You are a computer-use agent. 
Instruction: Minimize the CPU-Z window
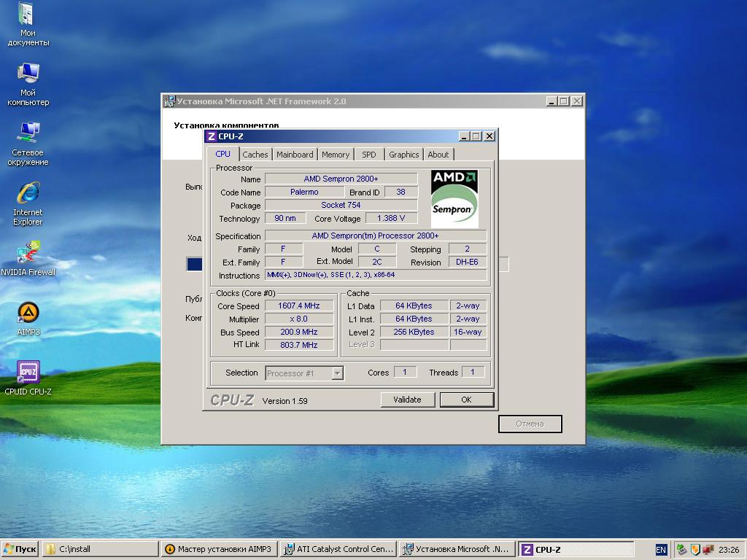point(464,136)
